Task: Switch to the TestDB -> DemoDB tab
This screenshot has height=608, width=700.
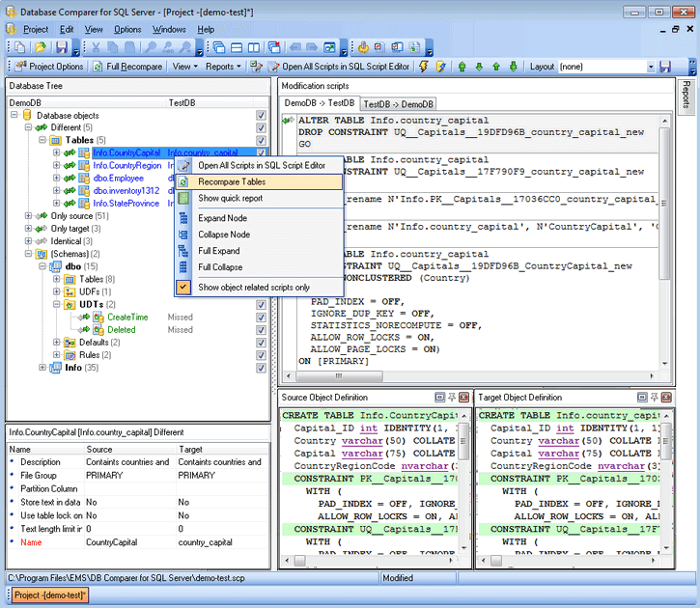Action: [x=398, y=104]
